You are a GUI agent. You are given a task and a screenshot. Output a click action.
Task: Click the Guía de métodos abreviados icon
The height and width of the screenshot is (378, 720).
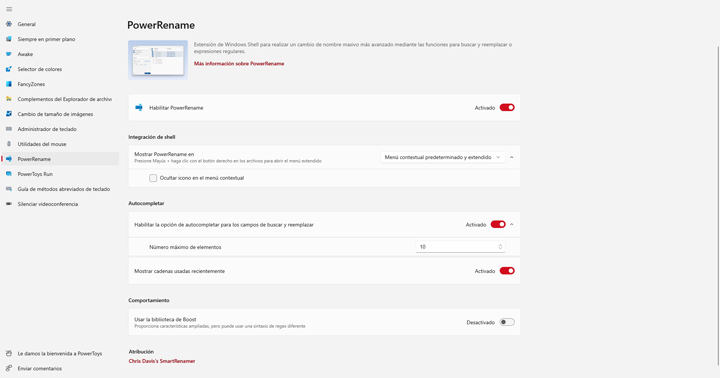(9, 189)
